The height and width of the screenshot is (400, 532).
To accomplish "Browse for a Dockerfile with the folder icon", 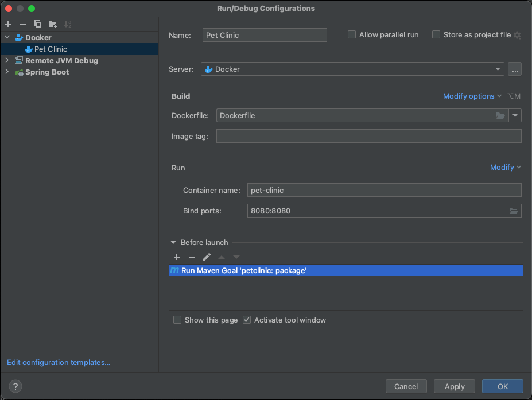I will (x=499, y=115).
